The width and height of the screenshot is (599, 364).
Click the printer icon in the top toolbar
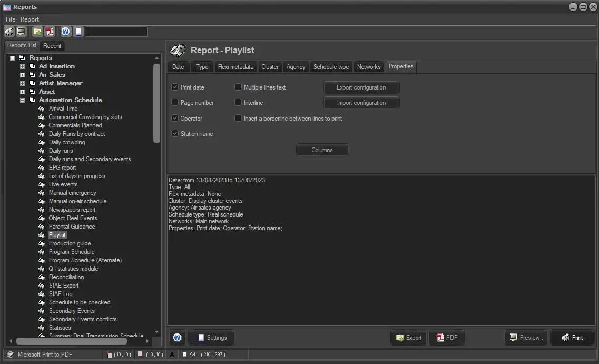(9, 32)
